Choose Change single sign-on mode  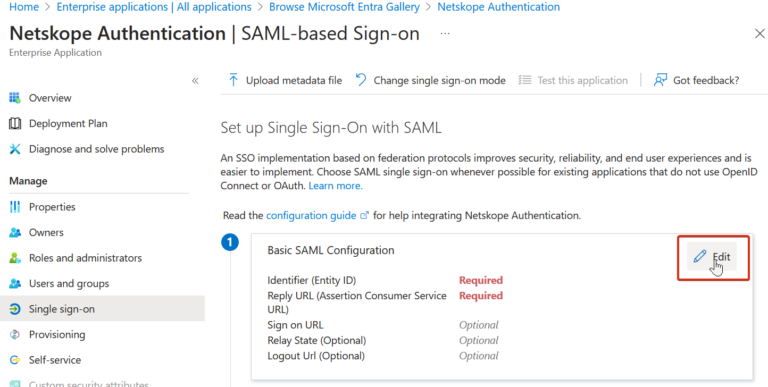[431, 80]
